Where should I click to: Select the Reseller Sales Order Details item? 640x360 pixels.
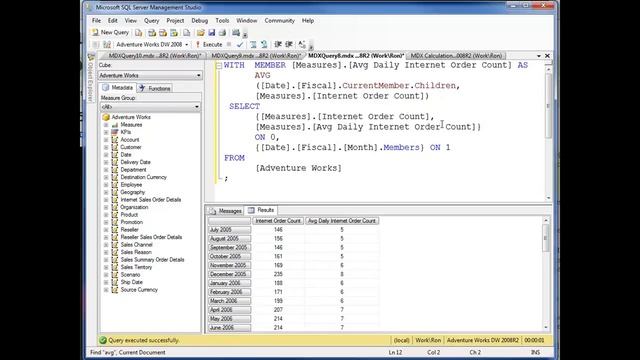click(x=151, y=237)
